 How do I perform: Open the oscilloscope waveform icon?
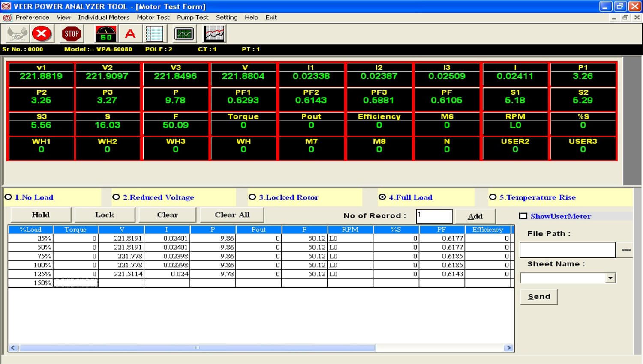pyautogui.click(x=184, y=33)
